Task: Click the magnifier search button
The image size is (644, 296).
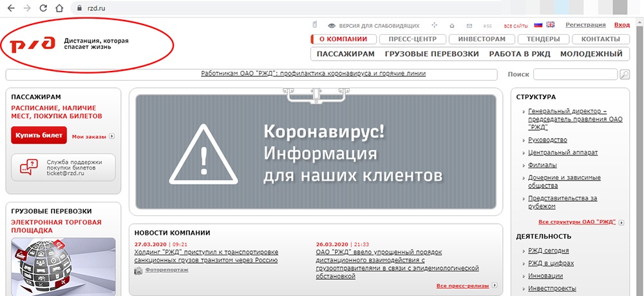Action: point(624,74)
